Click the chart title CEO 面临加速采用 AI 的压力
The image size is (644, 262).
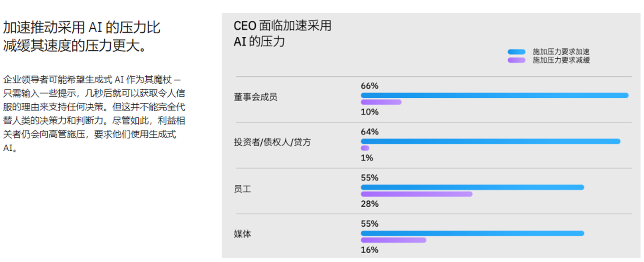(x=282, y=33)
